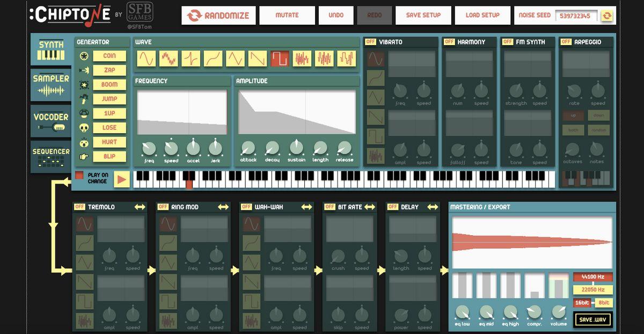644x334 pixels.
Task: Toggle Bit Rate OFF switch
Action: [x=330, y=207]
